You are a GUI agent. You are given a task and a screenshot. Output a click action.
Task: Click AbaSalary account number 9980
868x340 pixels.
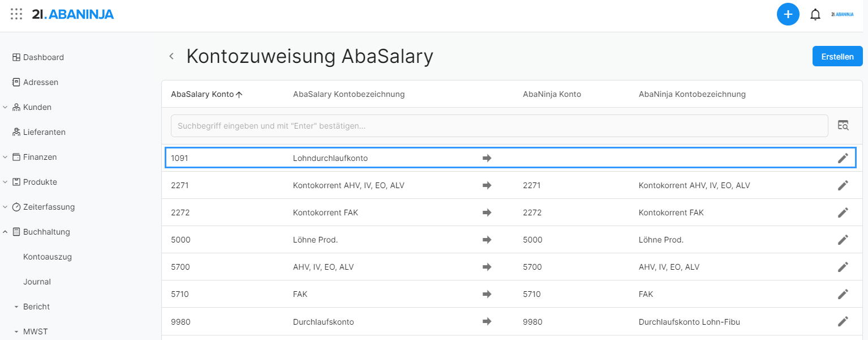pyautogui.click(x=181, y=322)
